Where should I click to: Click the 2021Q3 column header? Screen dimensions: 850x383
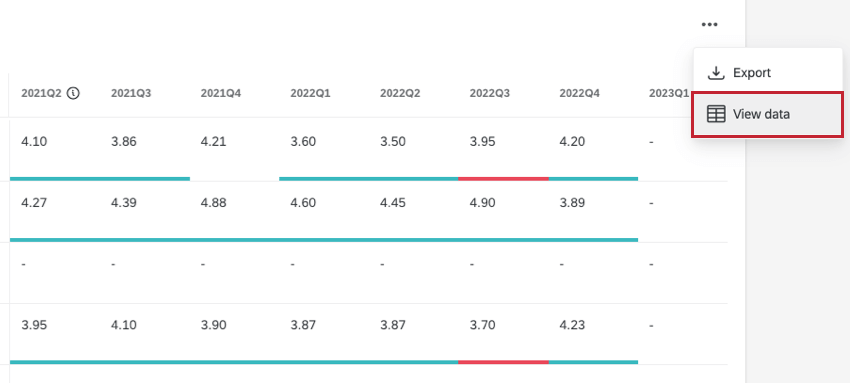[x=131, y=93]
